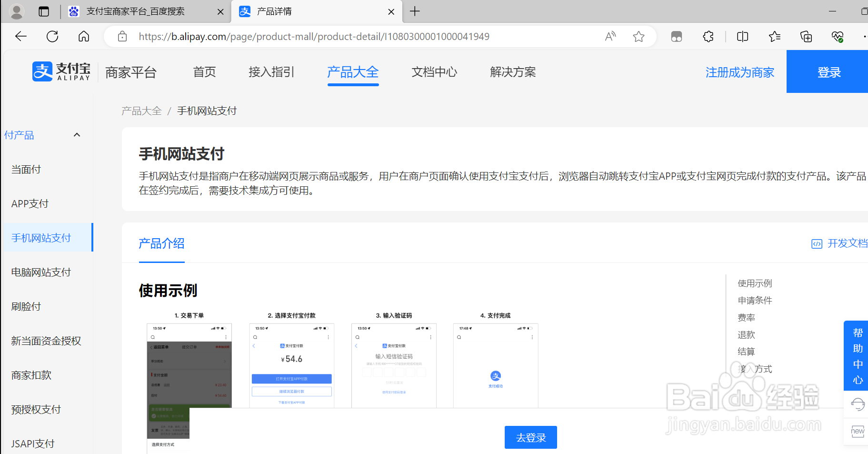
Task: Click the 产品大全 breadcrumb link
Action: pos(141,111)
